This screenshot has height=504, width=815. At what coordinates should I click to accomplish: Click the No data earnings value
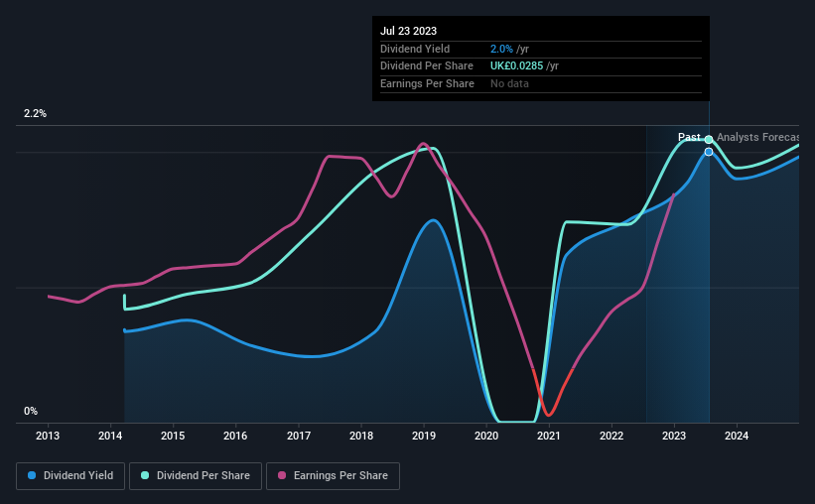(509, 83)
